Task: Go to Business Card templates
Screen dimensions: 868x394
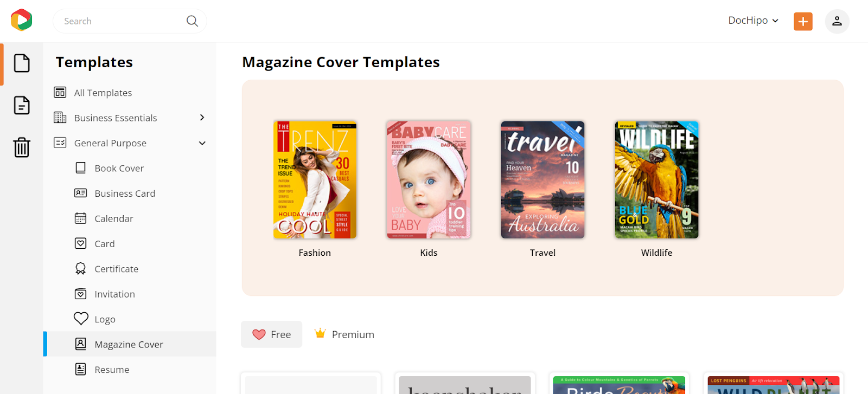Action: coord(125,193)
